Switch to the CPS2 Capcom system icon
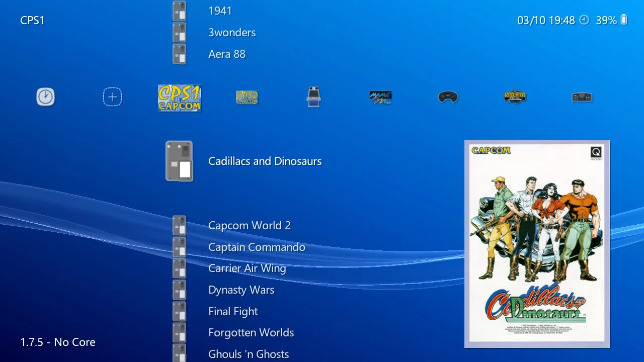This screenshot has width=644, height=362. click(x=247, y=97)
